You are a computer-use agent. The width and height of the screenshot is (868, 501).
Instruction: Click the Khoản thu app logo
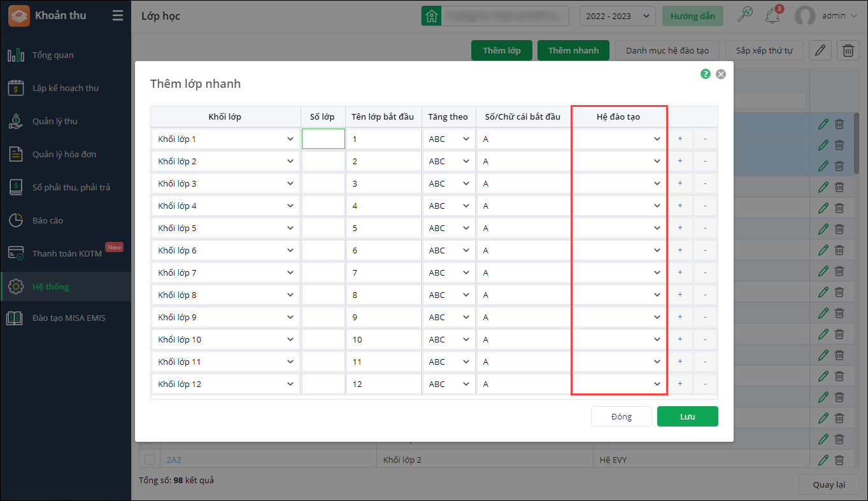18,16
